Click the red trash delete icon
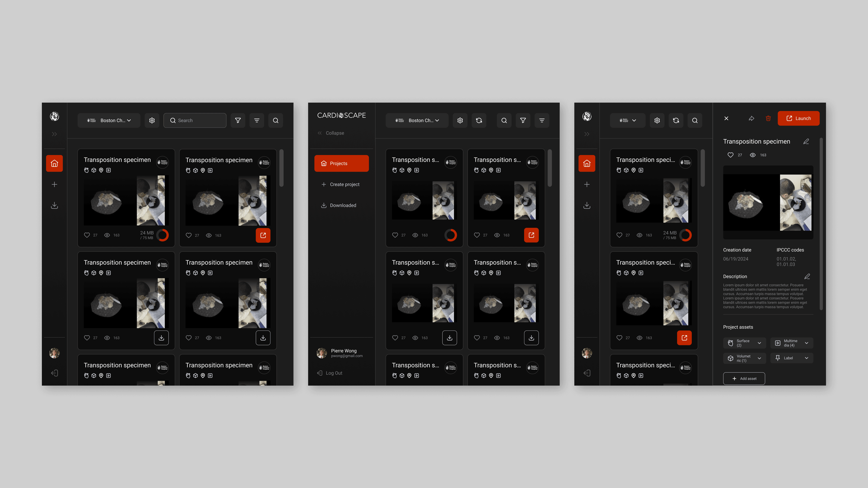This screenshot has width=868, height=488. coord(768,118)
